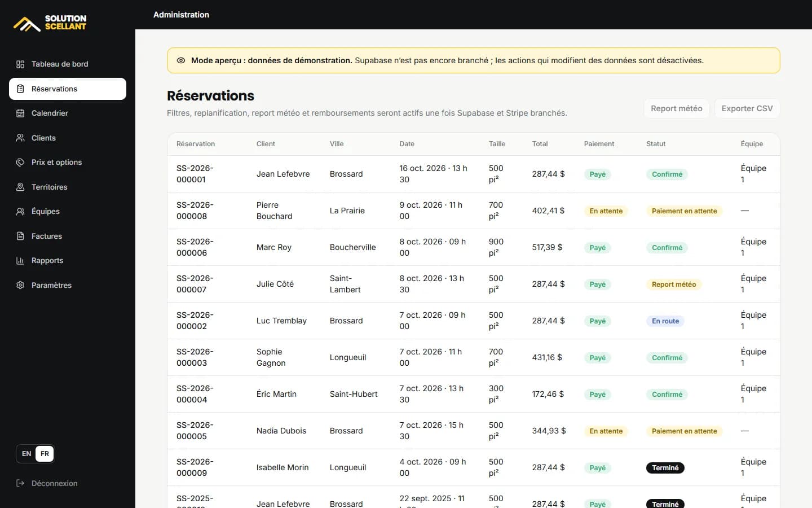Export reservations with Exporter CSV

(x=747, y=108)
